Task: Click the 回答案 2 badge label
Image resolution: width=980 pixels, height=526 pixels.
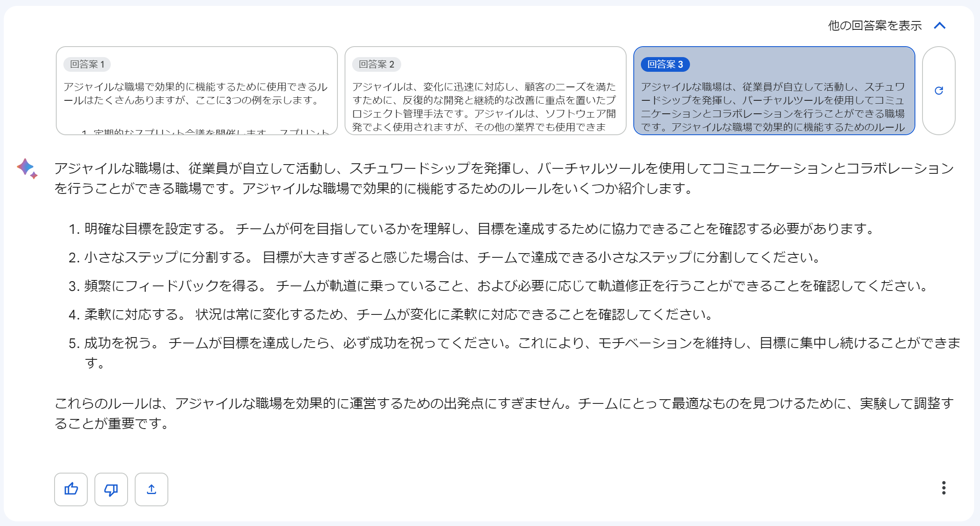Action: [x=376, y=64]
